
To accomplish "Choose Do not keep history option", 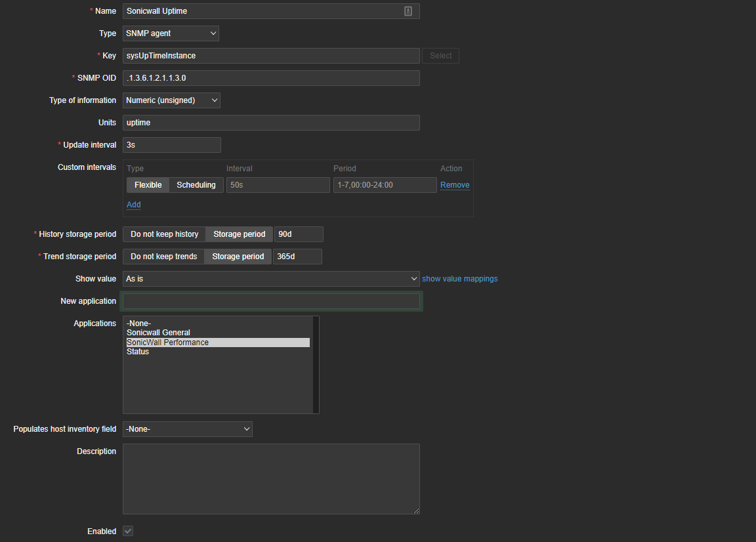I will [x=164, y=234].
